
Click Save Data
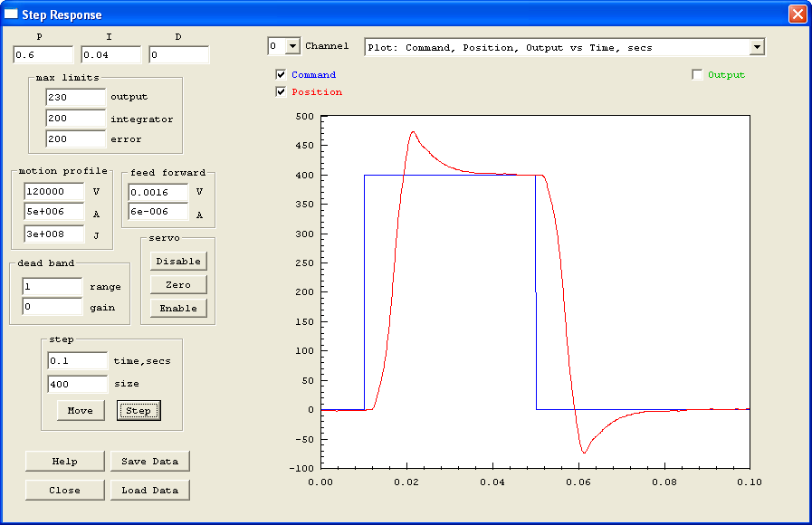[150, 462]
